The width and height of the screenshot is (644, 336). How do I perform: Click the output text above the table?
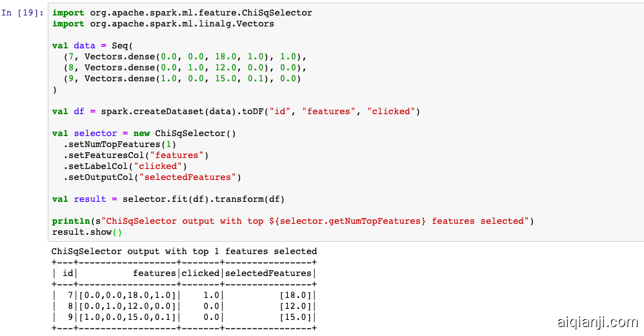tap(184, 252)
